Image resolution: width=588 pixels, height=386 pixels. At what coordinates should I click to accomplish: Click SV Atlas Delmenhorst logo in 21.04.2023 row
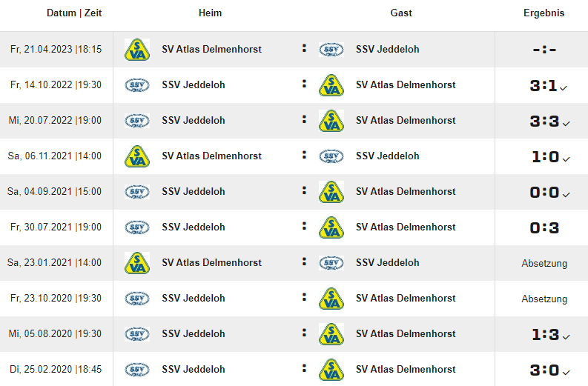coord(137,50)
